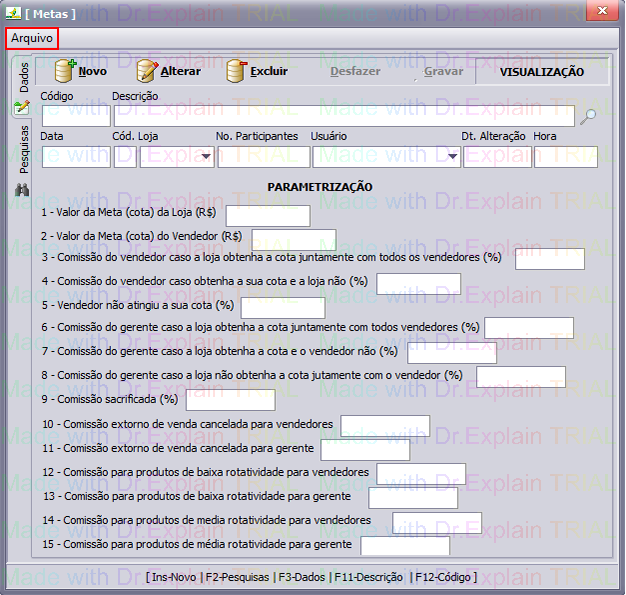626x595 pixels.
Task: Click the Excluir delete icon button
Action: coord(237,71)
